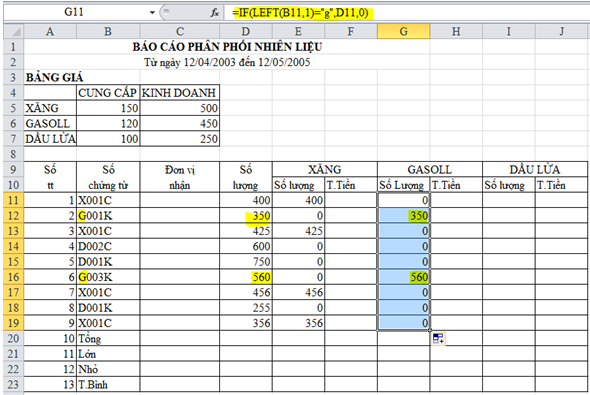Click cell B16 containing G003K
Screen dimensions: 590x395
coord(108,277)
